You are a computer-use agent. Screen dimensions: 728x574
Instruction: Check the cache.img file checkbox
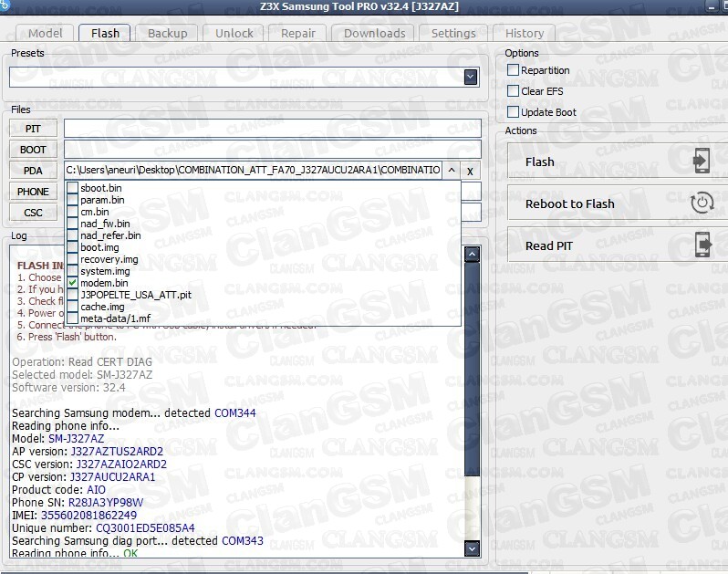point(72,307)
